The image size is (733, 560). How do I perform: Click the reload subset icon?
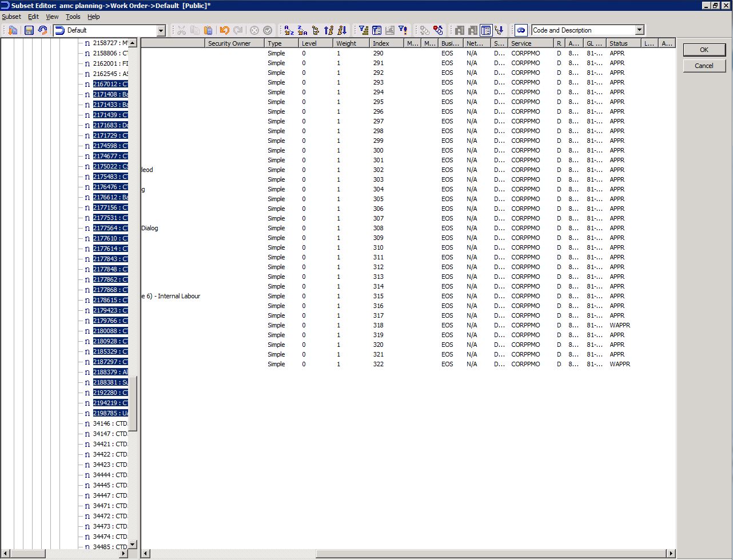(x=42, y=30)
